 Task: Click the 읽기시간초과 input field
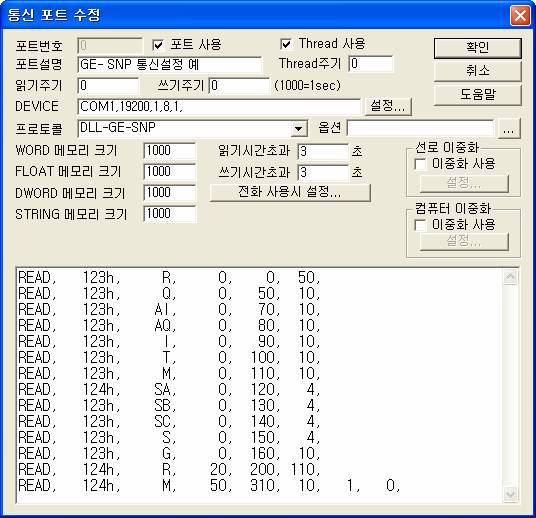(x=323, y=151)
